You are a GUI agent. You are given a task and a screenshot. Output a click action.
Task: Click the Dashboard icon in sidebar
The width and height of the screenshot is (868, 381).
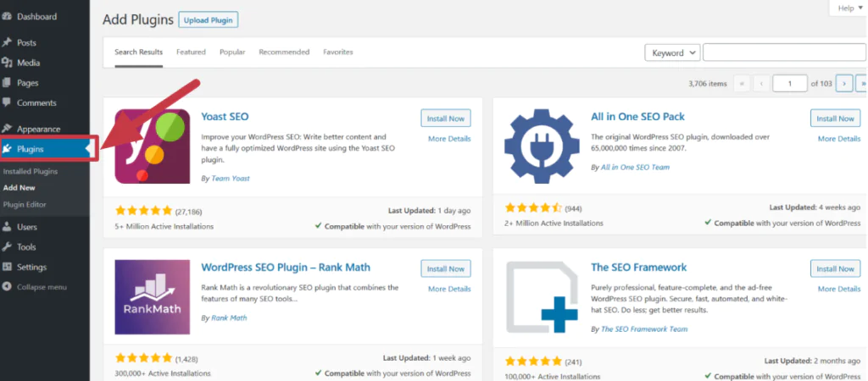(x=7, y=17)
